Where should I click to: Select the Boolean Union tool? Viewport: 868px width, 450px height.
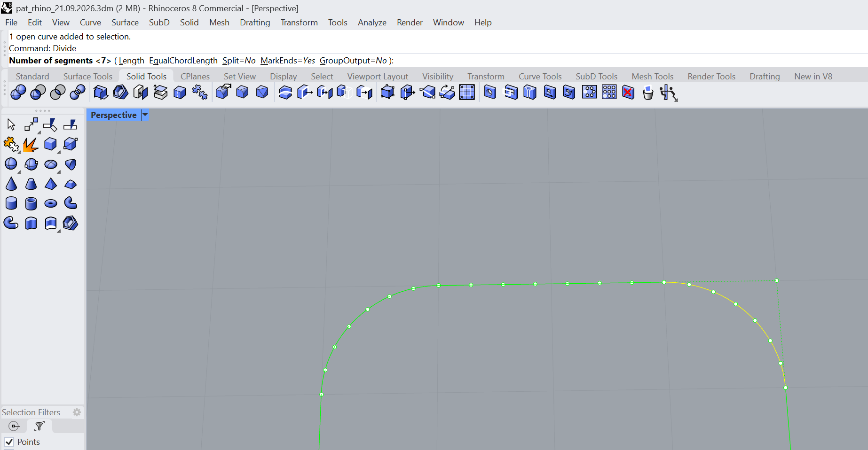pos(18,93)
